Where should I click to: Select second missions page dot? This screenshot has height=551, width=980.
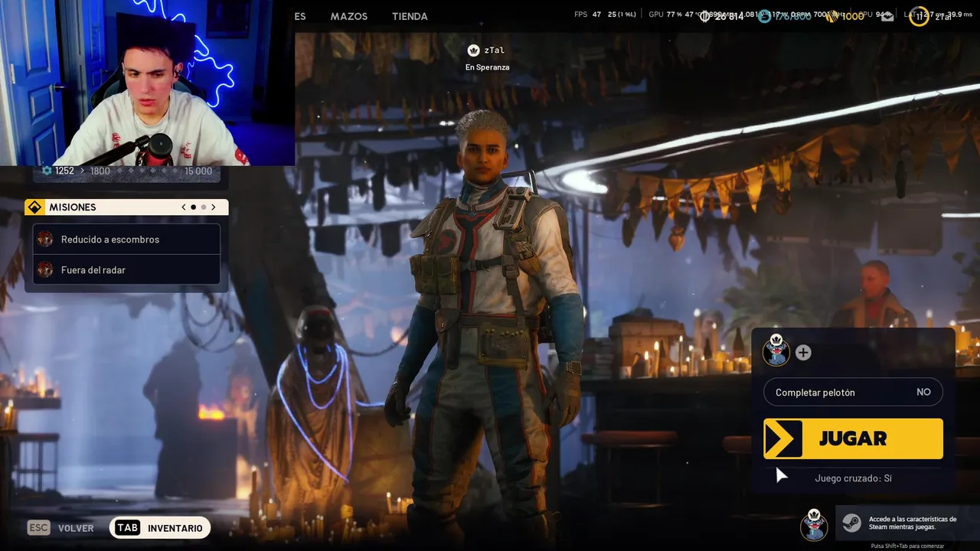coord(204,207)
